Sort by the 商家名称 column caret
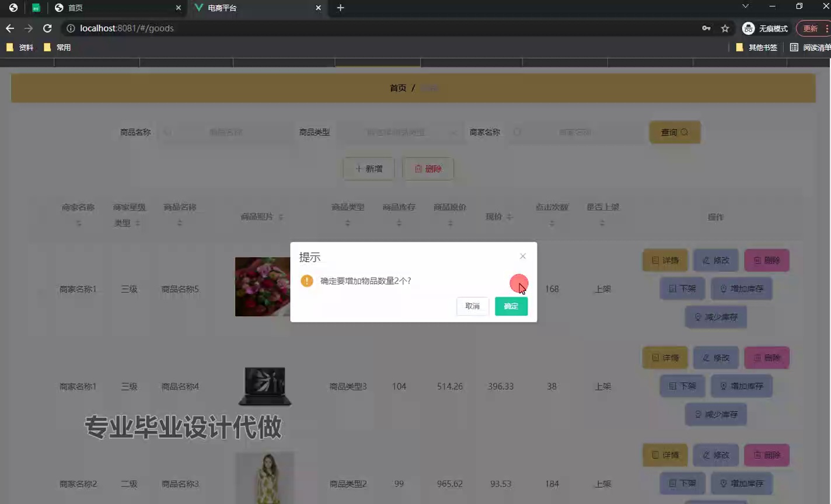This screenshot has height=504, width=831. pos(78,223)
